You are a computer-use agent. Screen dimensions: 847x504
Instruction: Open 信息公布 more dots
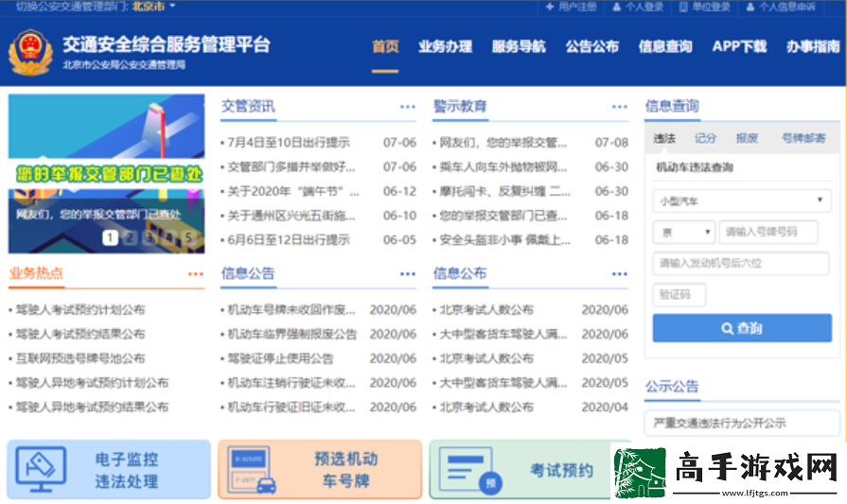[620, 274]
